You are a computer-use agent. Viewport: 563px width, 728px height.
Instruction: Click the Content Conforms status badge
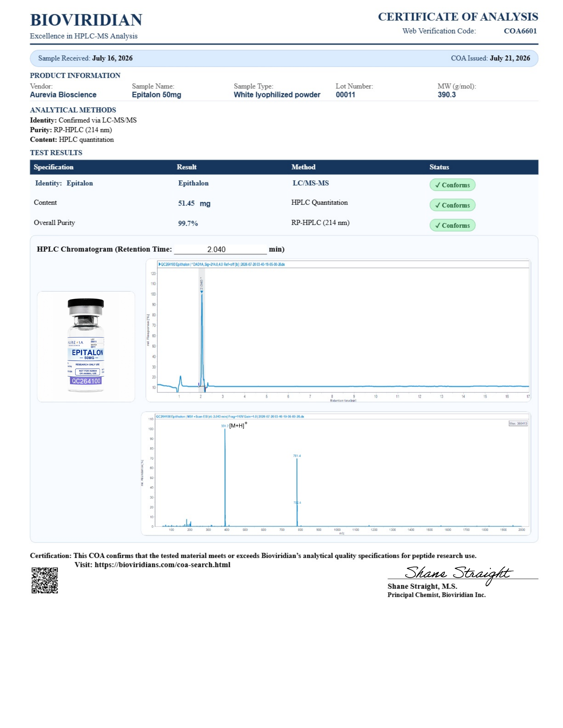coord(452,205)
